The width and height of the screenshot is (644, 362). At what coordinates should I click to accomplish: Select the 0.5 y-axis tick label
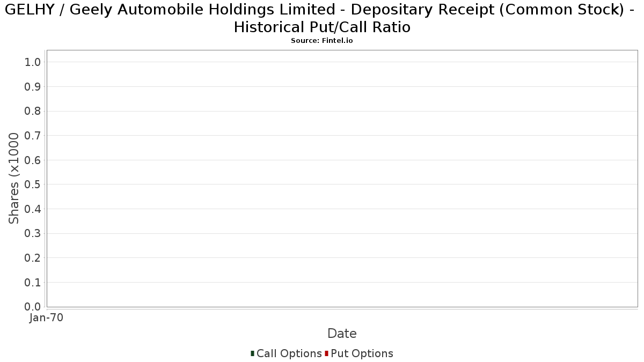pyautogui.click(x=33, y=184)
